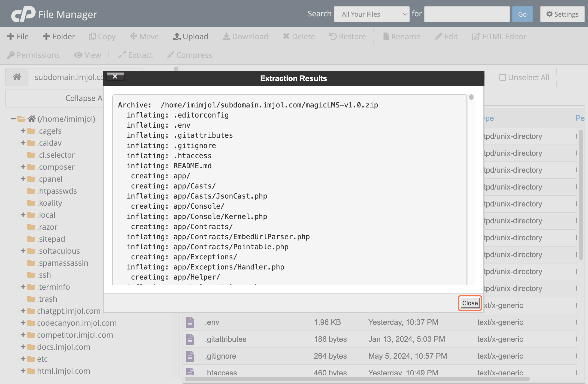Expand the codecanyon.imjol.com folder
This screenshot has width=588, height=384.
point(23,323)
